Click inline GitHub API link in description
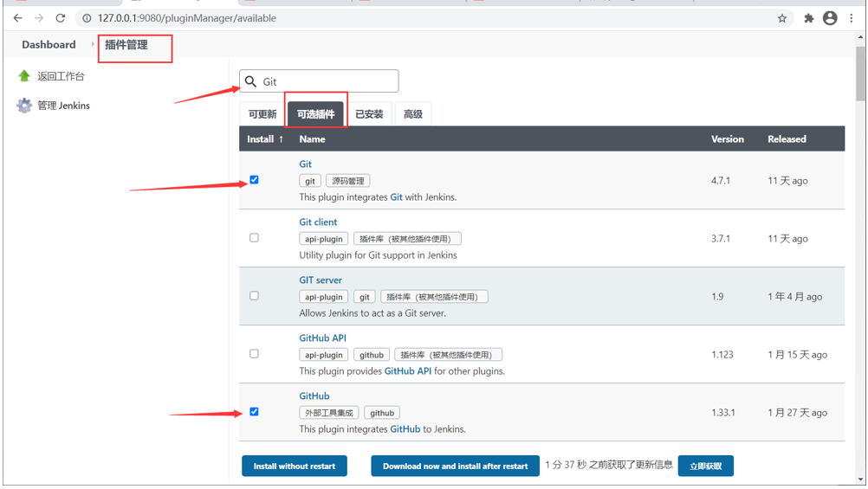The height and width of the screenshot is (489, 868). (x=408, y=370)
